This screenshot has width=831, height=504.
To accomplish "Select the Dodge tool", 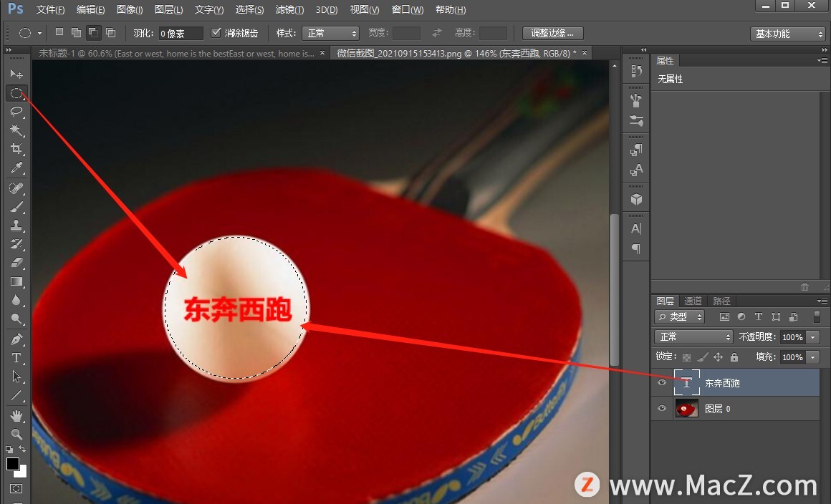I will [16, 319].
